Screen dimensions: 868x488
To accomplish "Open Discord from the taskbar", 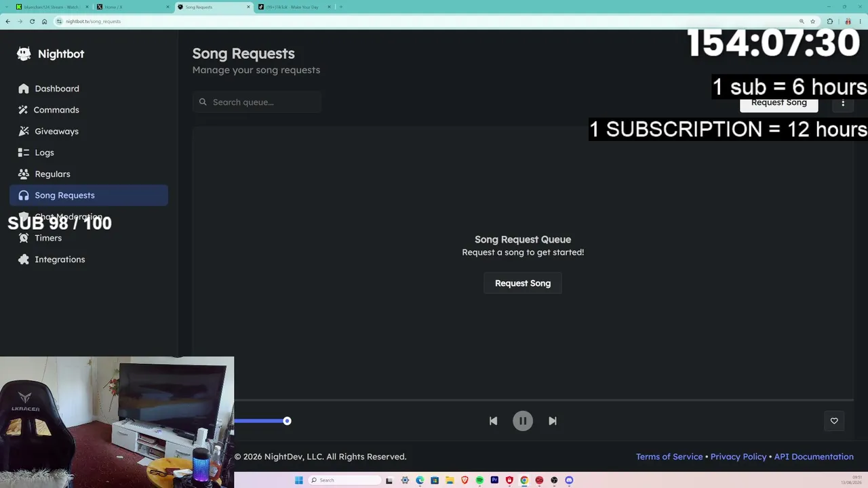I will point(569,480).
